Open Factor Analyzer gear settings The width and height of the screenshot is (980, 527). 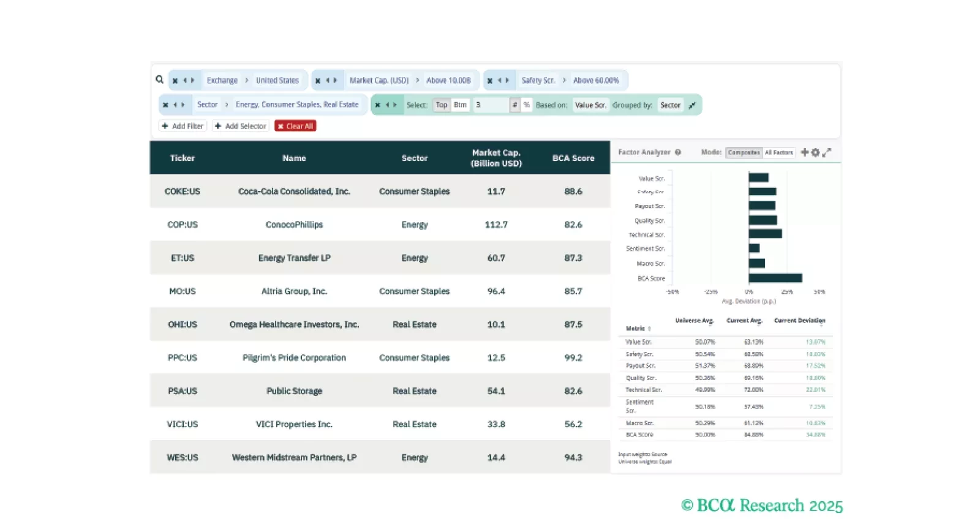tap(815, 152)
